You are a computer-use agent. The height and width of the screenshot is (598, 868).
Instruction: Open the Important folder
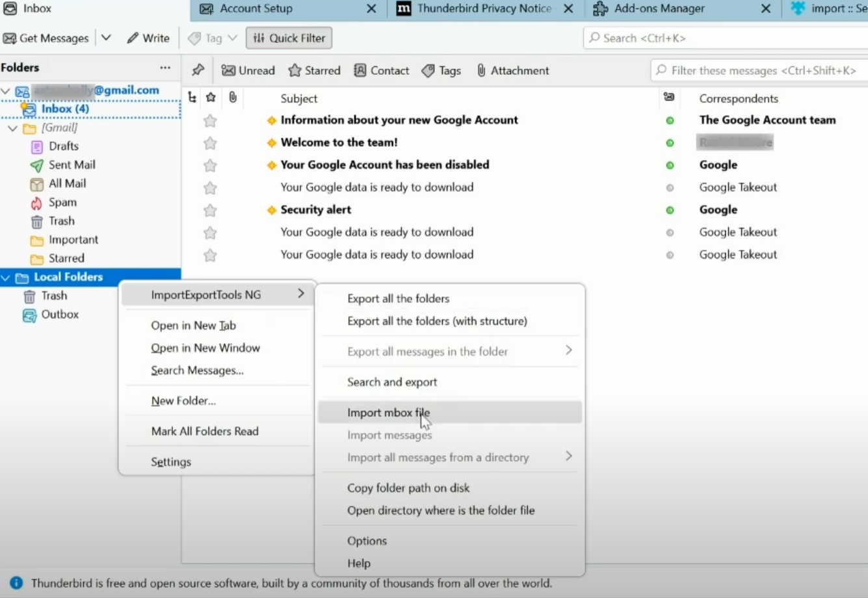pos(73,240)
